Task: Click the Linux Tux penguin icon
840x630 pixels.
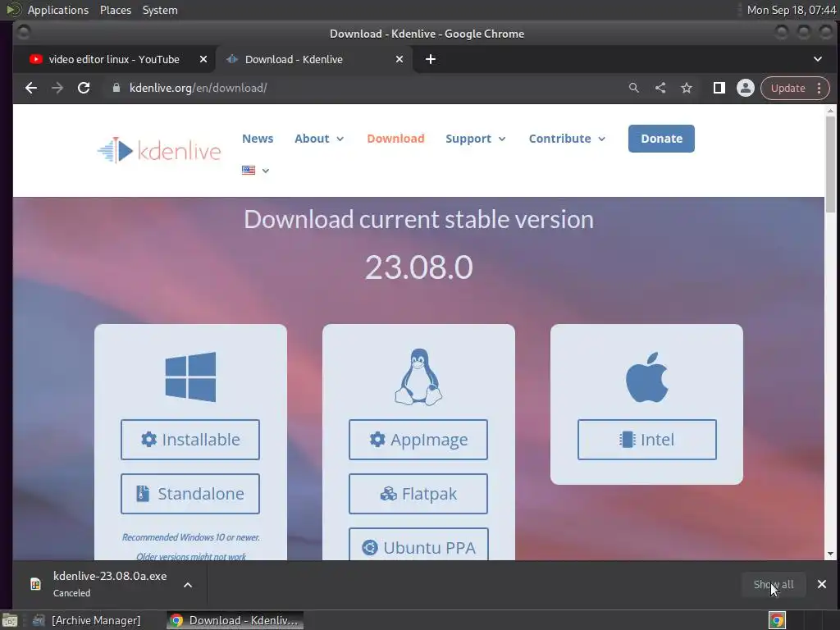Action: tap(418, 377)
